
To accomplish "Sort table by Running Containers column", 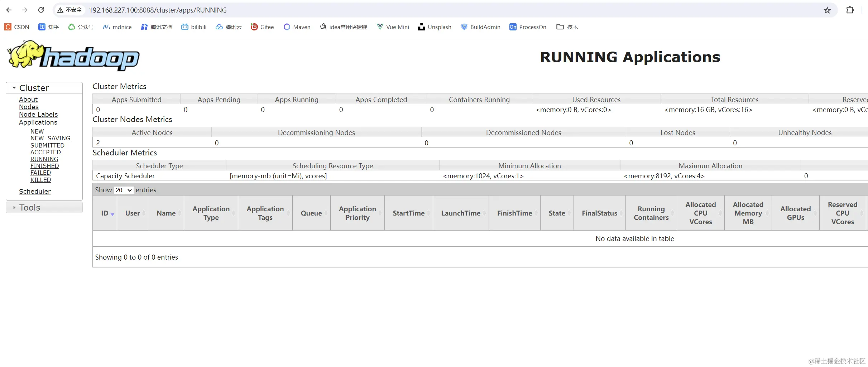I will [651, 213].
